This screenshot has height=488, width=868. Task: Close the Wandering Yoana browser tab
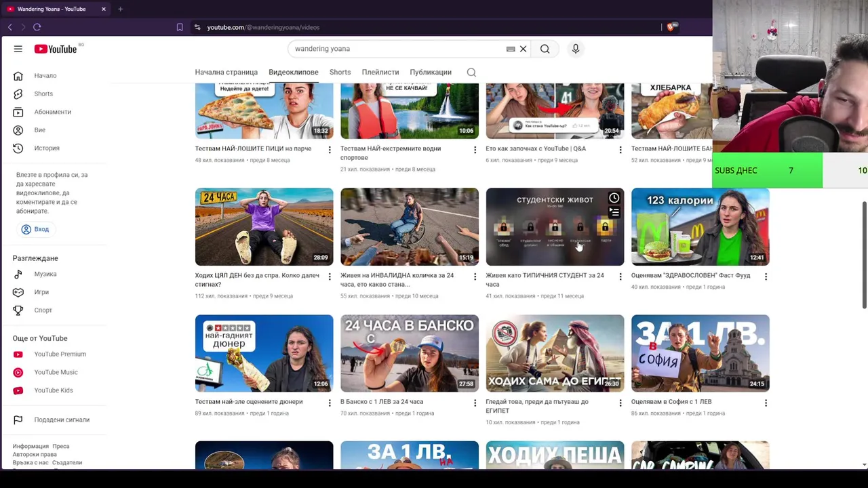click(103, 9)
